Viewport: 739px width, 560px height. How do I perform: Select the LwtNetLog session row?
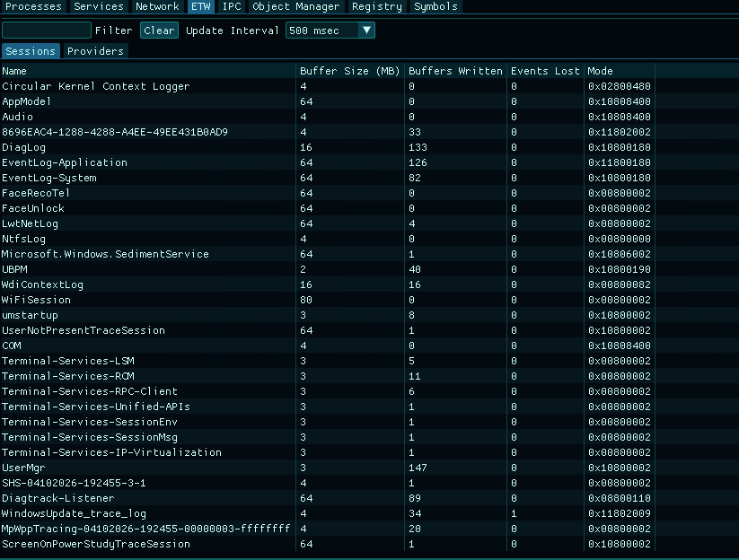(x=328, y=223)
